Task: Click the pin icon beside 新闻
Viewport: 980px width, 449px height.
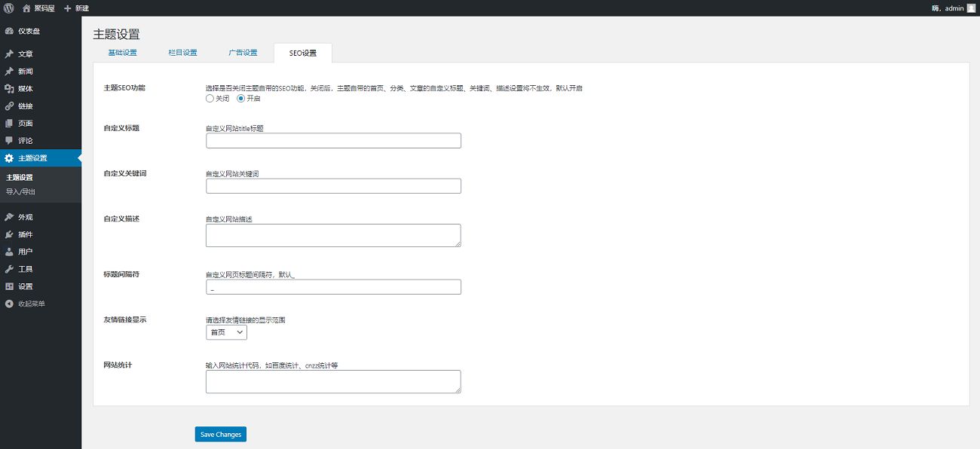Action: click(x=9, y=72)
